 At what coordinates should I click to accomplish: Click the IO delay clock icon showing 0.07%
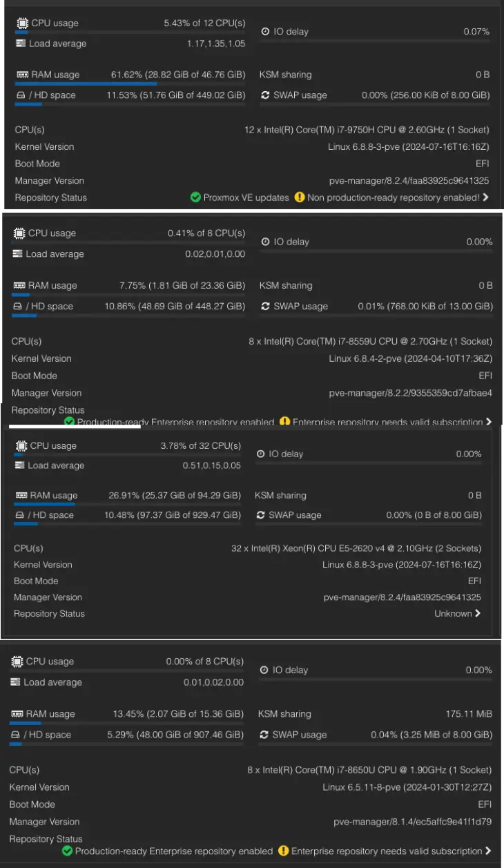coord(265,32)
